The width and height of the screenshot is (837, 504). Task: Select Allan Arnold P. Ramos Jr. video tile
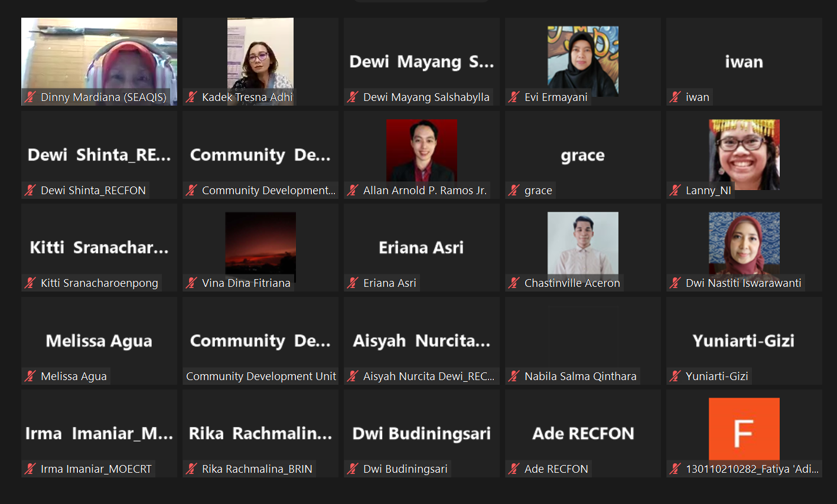tap(422, 155)
